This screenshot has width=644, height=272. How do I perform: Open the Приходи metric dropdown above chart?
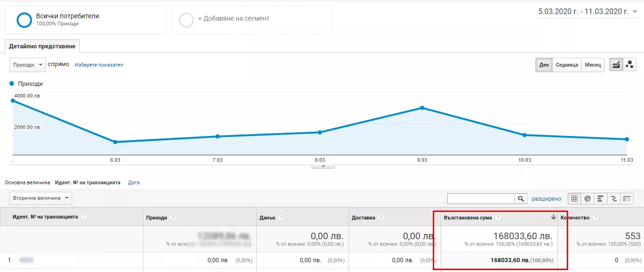[28, 65]
